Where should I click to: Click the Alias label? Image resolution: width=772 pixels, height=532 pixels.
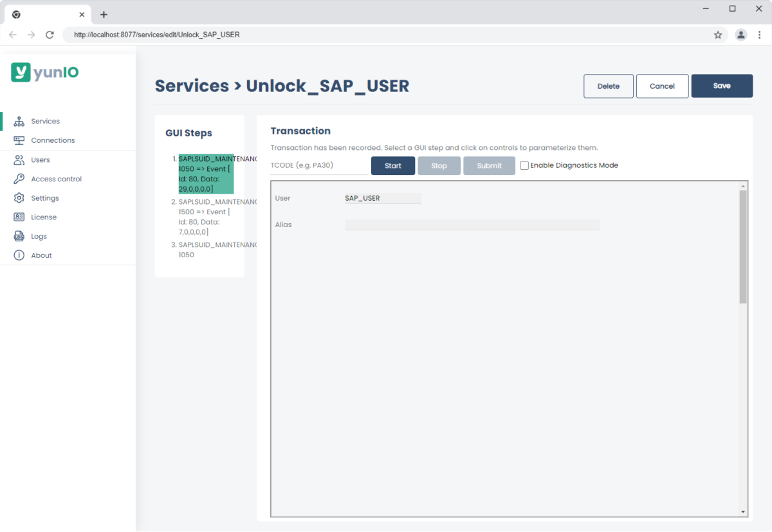tap(283, 225)
